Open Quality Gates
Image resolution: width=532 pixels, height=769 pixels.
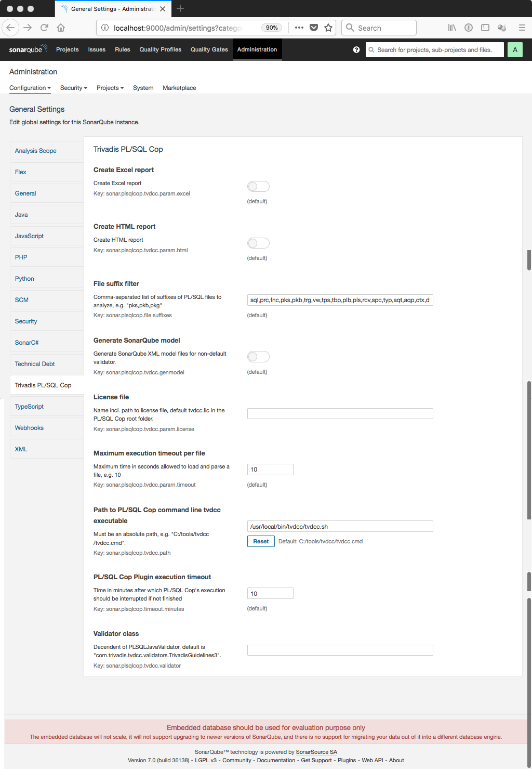click(x=209, y=49)
